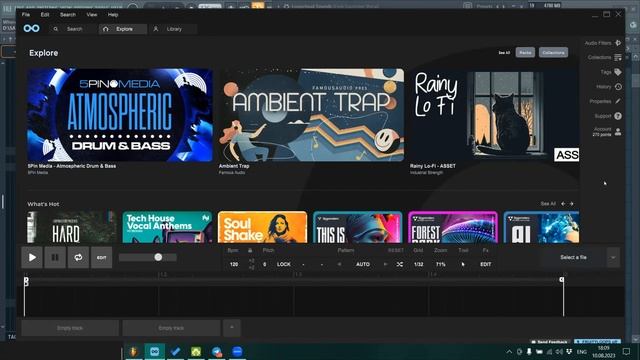Open the View menu
Screen dimensions: 640x360
[92, 15]
